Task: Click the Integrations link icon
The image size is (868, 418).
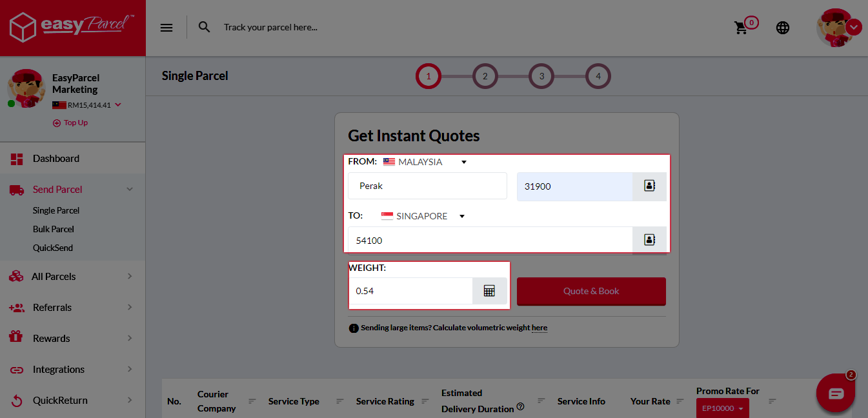Action: coord(17,370)
